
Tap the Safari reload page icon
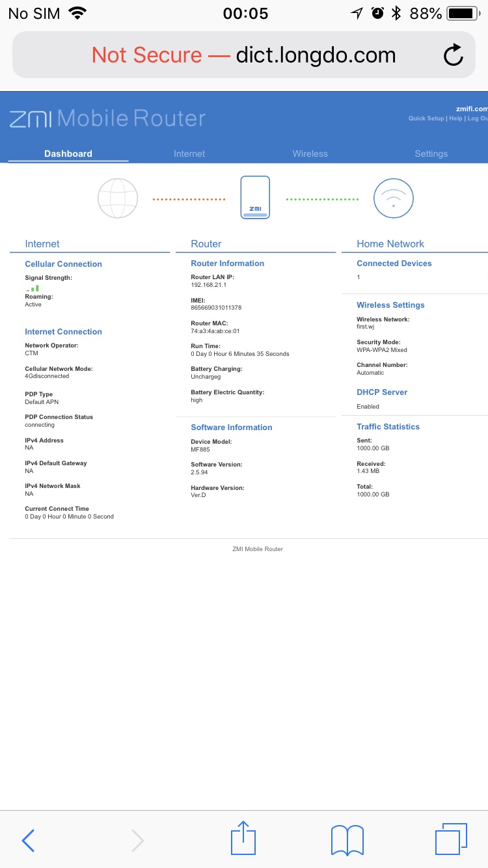click(x=453, y=55)
